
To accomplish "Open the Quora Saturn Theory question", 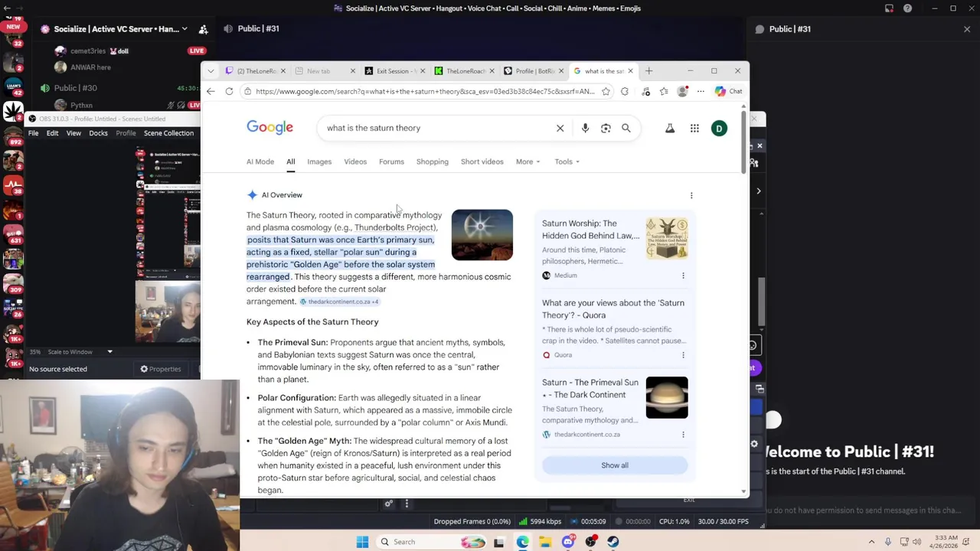I will [613, 308].
